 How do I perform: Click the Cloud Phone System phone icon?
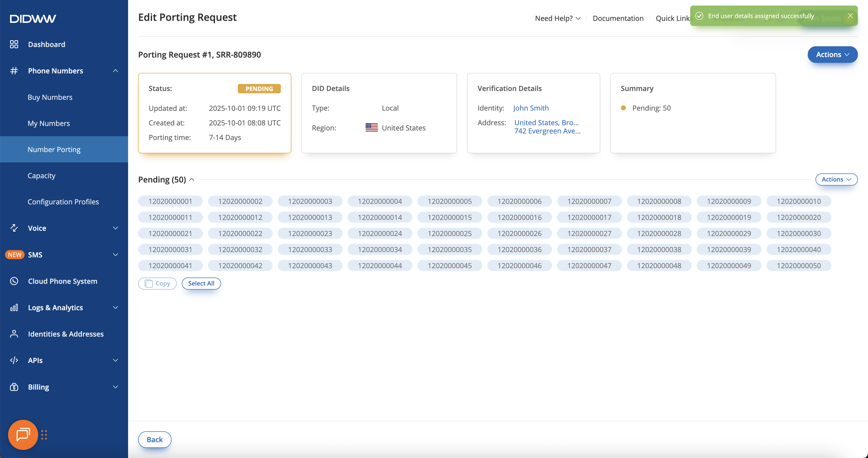pos(14,281)
